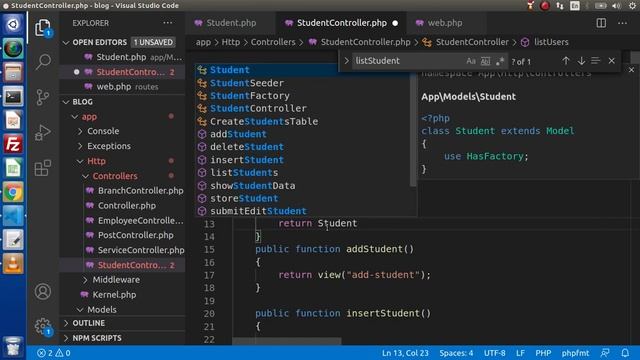Expand the Console folder
640x360 pixels.
click(80, 131)
